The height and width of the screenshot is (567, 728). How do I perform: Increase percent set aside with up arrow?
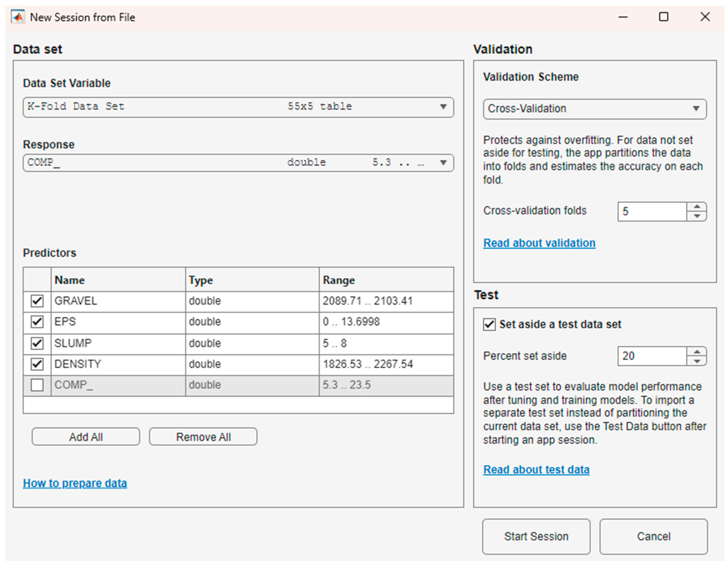coord(697,351)
